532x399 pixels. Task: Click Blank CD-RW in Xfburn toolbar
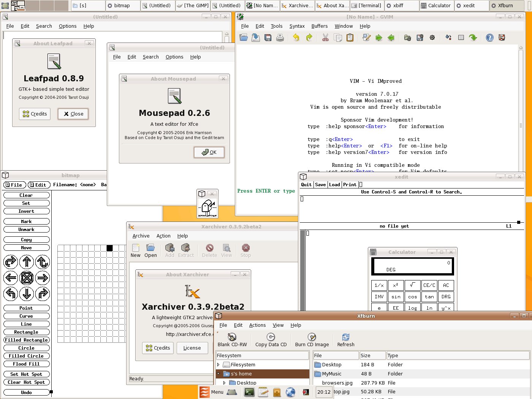click(x=232, y=340)
